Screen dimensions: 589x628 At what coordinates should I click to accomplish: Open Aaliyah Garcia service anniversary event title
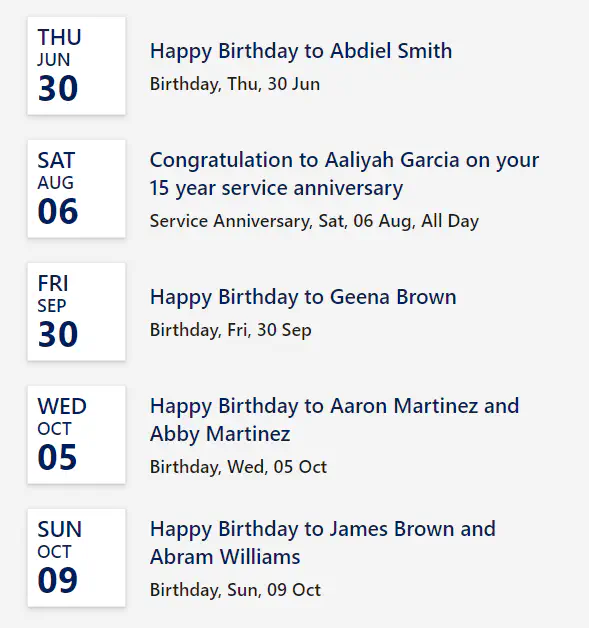344,174
